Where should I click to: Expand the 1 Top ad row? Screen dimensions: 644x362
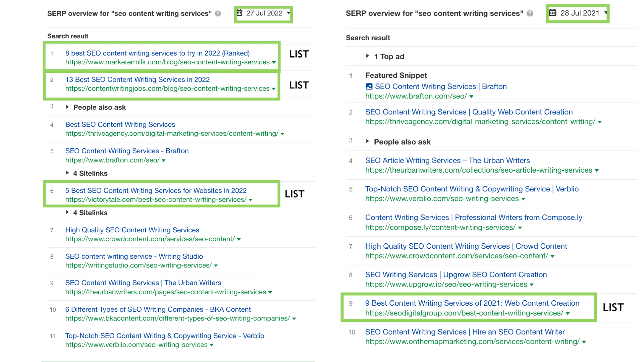(x=368, y=56)
